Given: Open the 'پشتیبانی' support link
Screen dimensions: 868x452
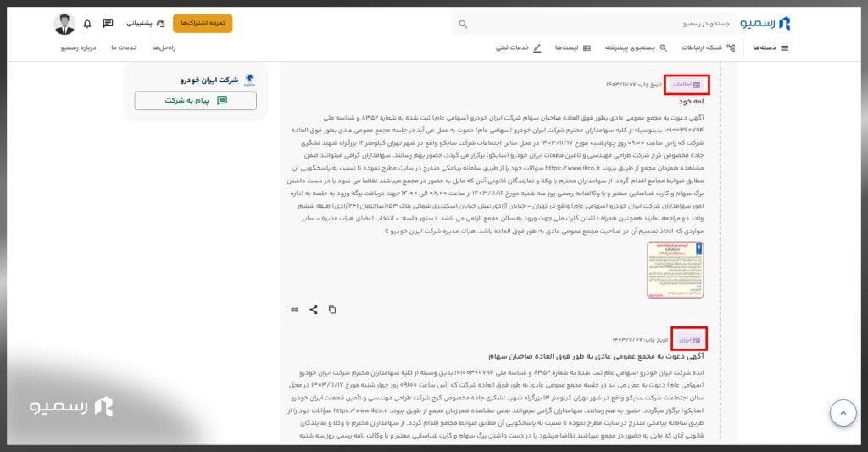Looking at the screenshot, I should point(146,23).
